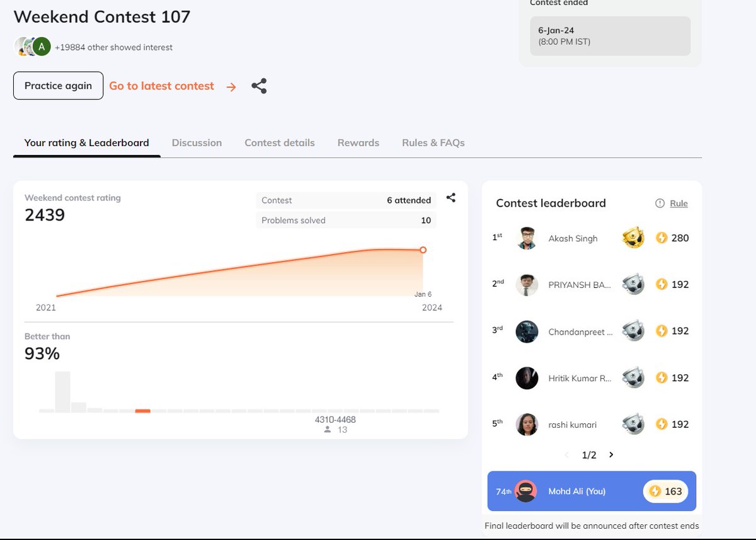Image resolution: width=756 pixels, height=540 pixels.
Task: Open the Contest details tab
Action: [x=280, y=142]
